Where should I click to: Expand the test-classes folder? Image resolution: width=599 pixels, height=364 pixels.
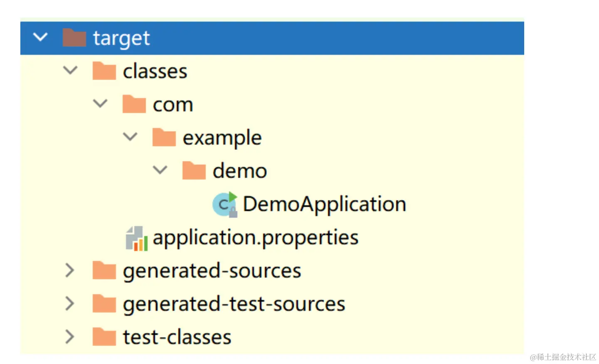click(70, 337)
